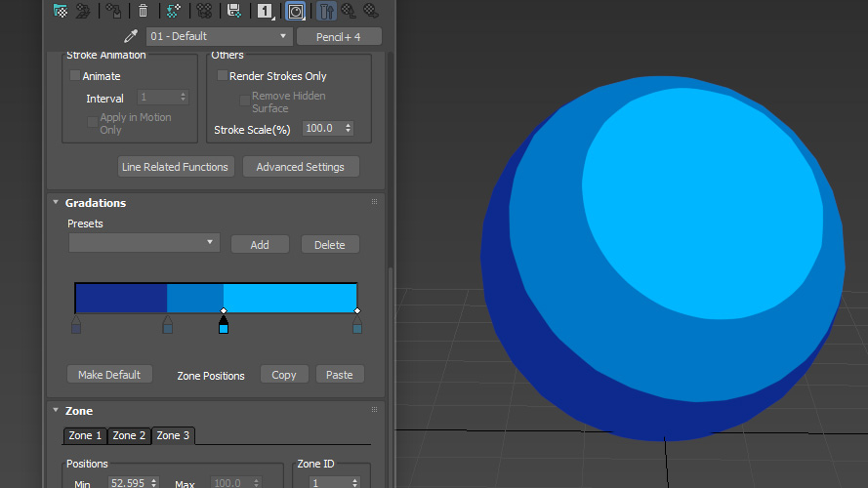The image size is (868, 488).
Task: Click the Zone rollout drag grip
Action: coord(374,410)
